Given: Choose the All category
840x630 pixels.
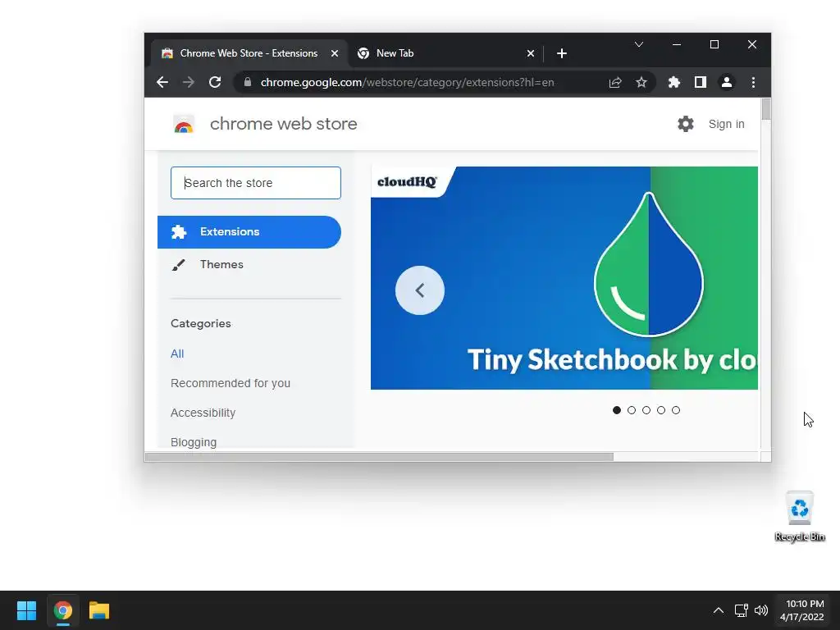Looking at the screenshot, I should coord(177,354).
